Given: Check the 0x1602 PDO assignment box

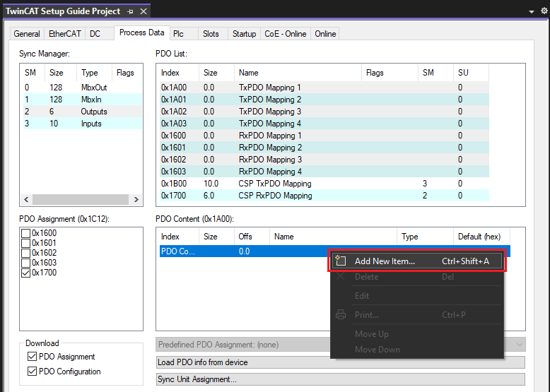Looking at the screenshot, I should pos(26,253).
